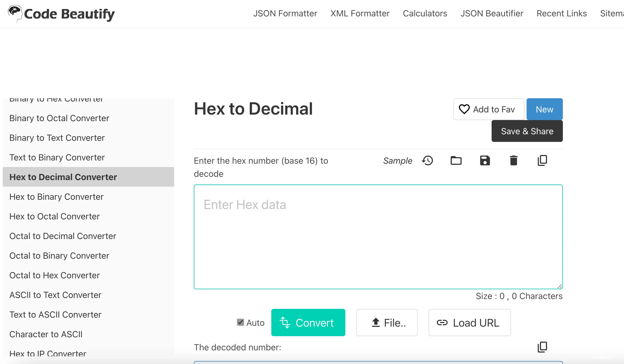Select Text to Binary Converter link
Screen dimensions: 624x364
click(x=57, y=157)
